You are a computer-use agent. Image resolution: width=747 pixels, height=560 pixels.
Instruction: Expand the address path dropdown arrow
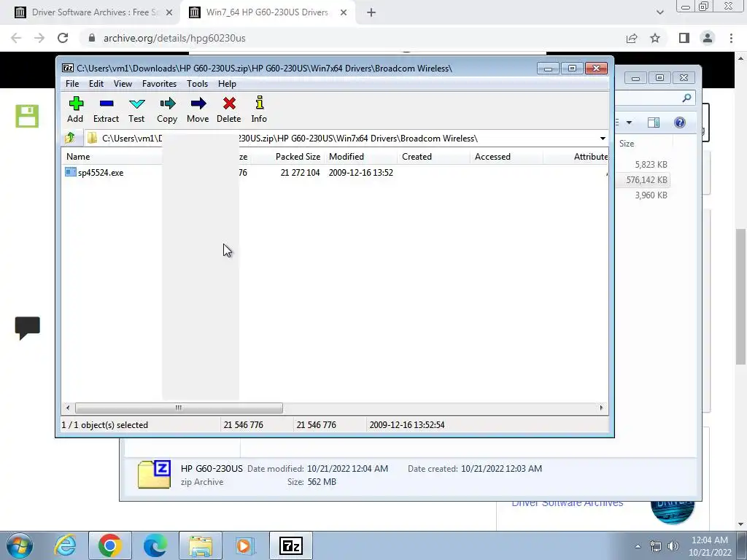click(x=603, y=139)
